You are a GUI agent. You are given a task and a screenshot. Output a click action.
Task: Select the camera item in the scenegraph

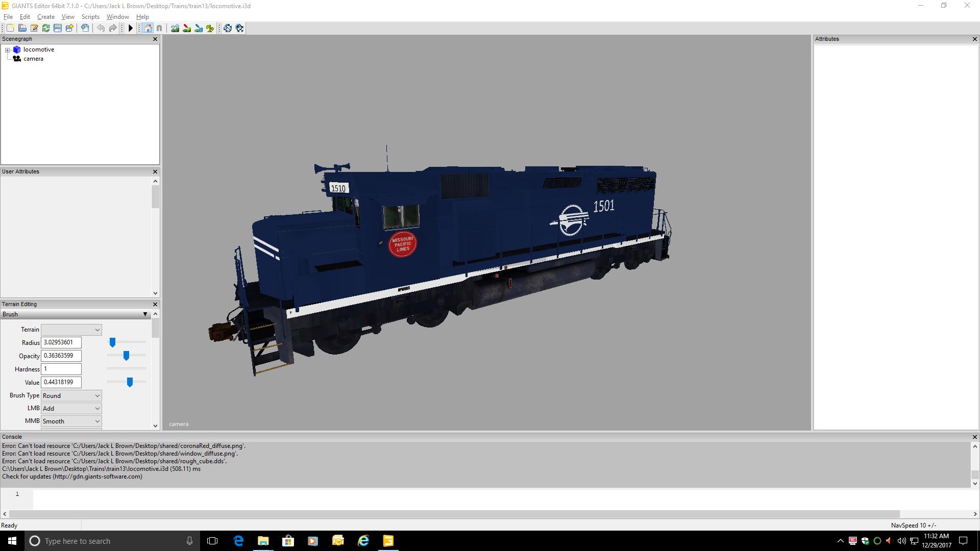33,59
